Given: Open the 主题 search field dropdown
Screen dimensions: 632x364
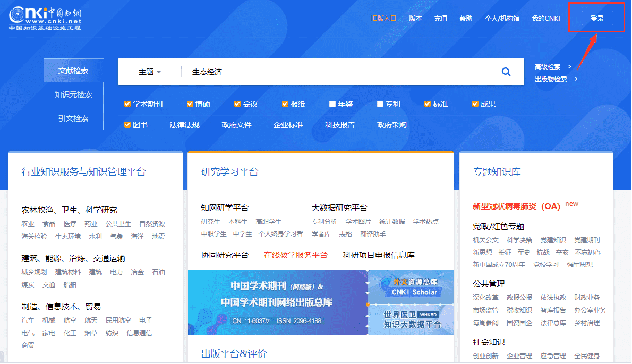Looking at the screenshot, I should pyautogui.click(x=150, y=72).
